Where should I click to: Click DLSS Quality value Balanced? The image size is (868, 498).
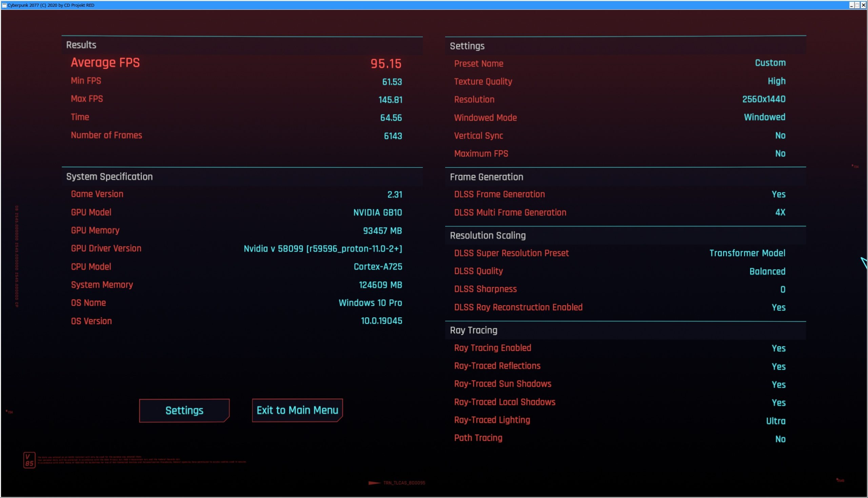click(x=767, y=272)
